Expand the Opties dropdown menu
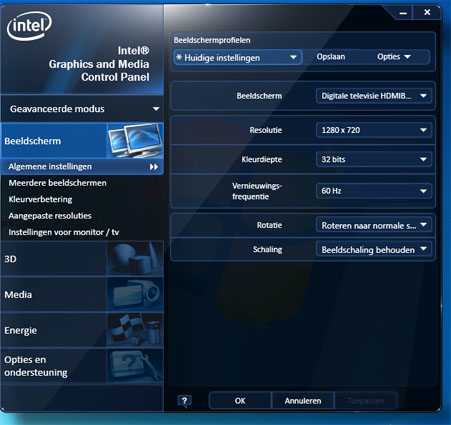Screen dimensions: 451x425 click(x=394, y=57)
